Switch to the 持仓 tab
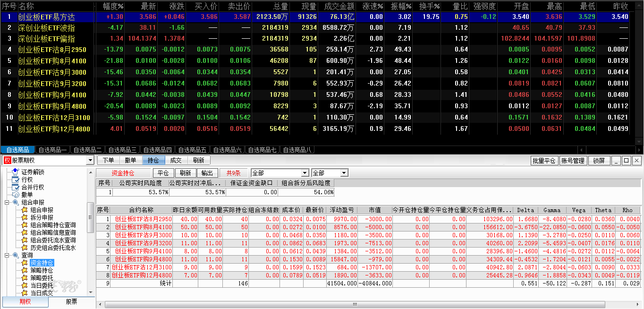The image size is (644, 309). click(x=153, y=161)
